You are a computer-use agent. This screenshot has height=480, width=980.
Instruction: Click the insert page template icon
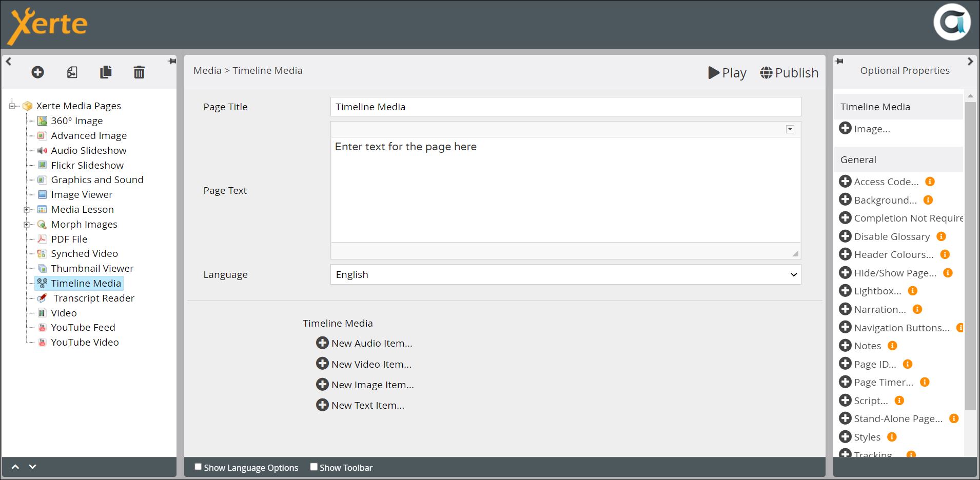click(x=72, y=72)
